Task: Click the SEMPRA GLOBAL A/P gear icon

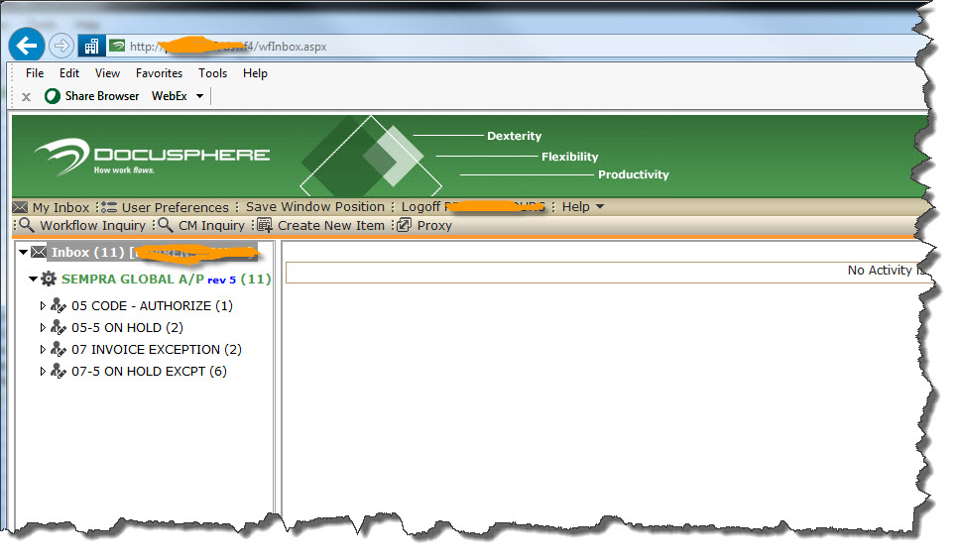Action: pyautogui.click(x=49, y=280)
